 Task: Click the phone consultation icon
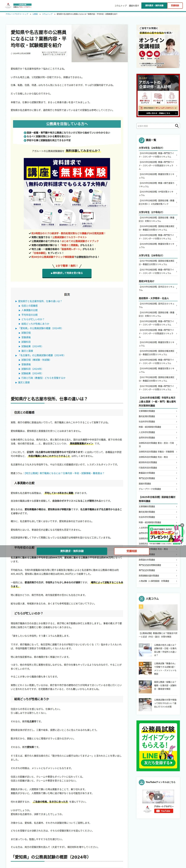(x=142, y=54)
